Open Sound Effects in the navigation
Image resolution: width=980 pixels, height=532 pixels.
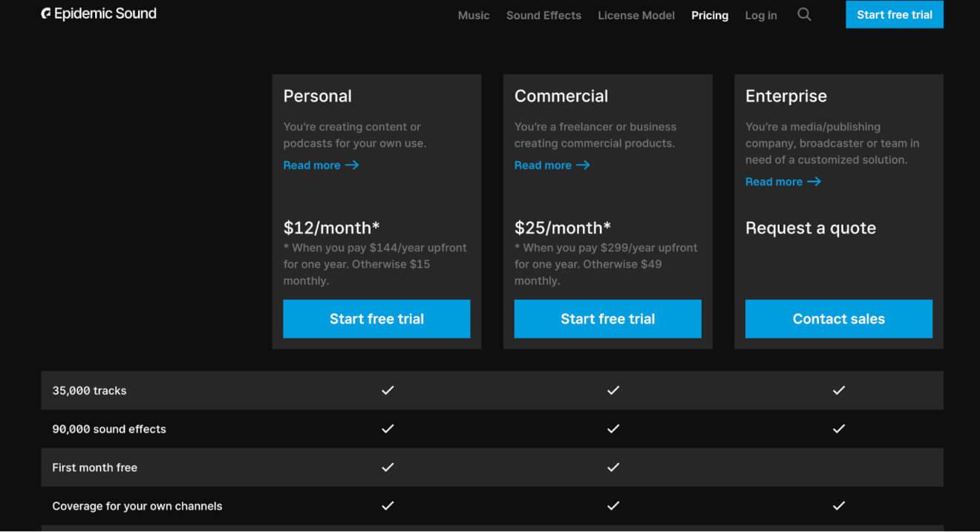[x=543, y=15]
